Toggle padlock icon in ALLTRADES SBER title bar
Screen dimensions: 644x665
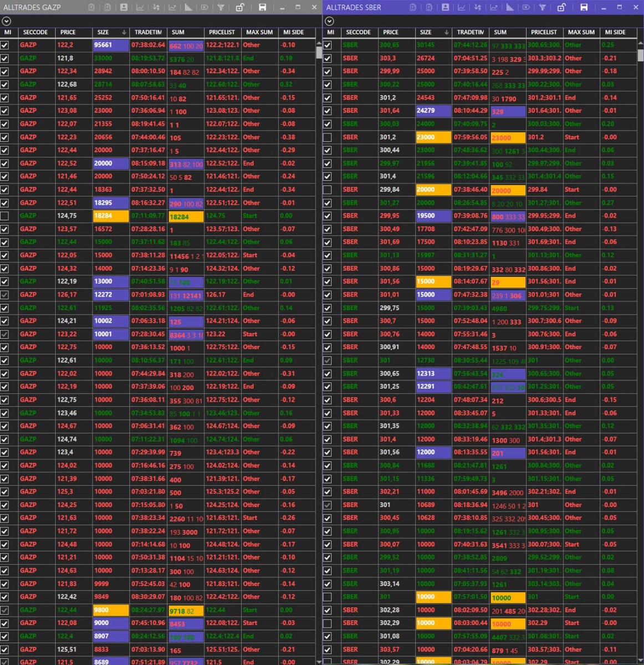pyautogui.click(x=561, y=7)
